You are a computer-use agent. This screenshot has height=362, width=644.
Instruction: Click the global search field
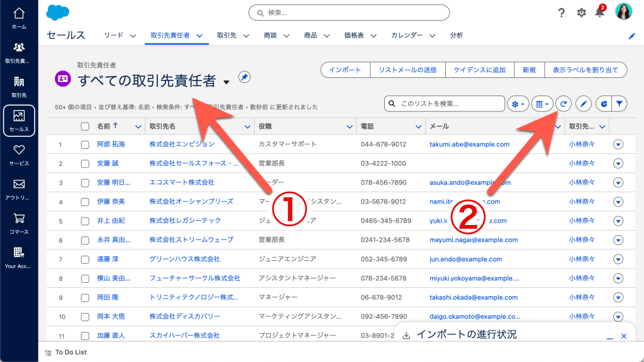pos(348,13)
